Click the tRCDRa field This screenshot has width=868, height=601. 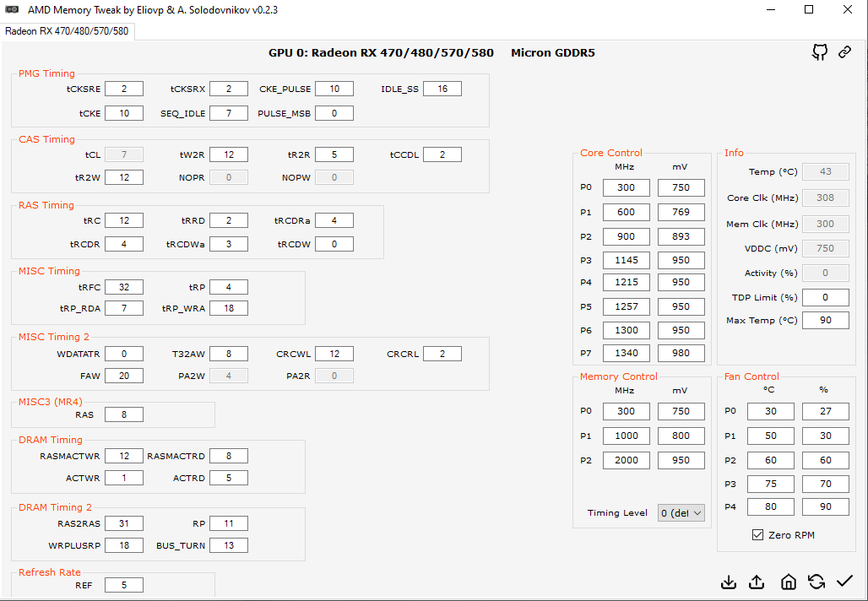click(x=334, y=221)
